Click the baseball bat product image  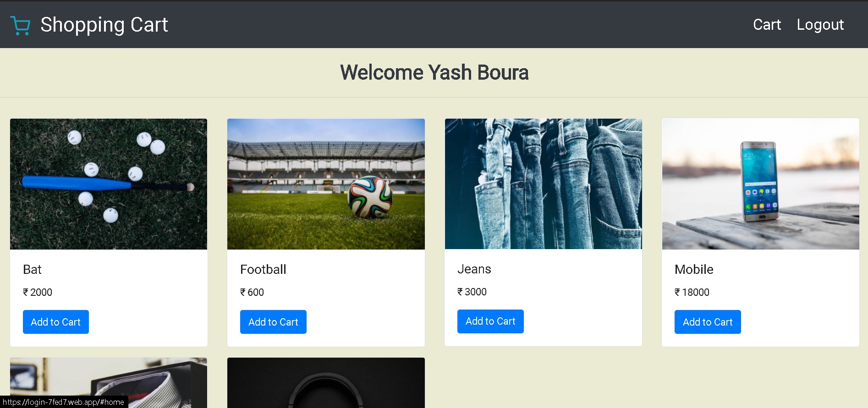click(x=109, y=184)
